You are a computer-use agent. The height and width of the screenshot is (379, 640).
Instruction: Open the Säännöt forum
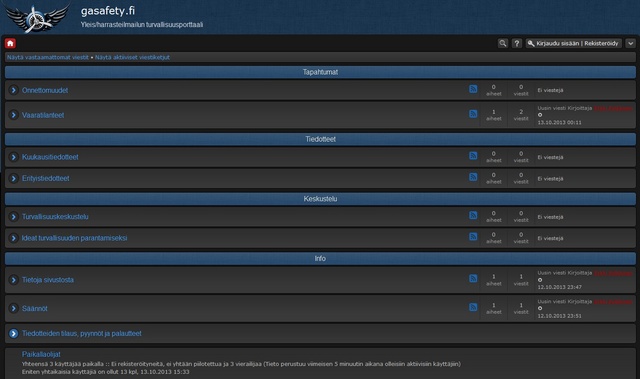point(35,308)
